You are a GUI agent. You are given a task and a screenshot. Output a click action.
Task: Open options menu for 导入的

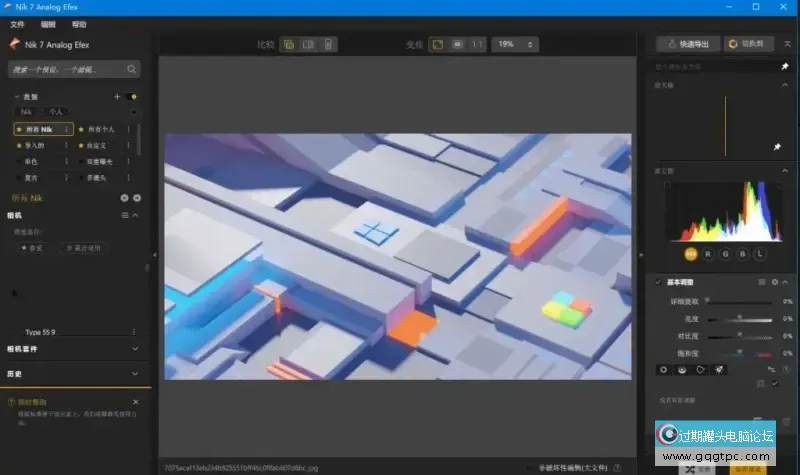[66, 145]
